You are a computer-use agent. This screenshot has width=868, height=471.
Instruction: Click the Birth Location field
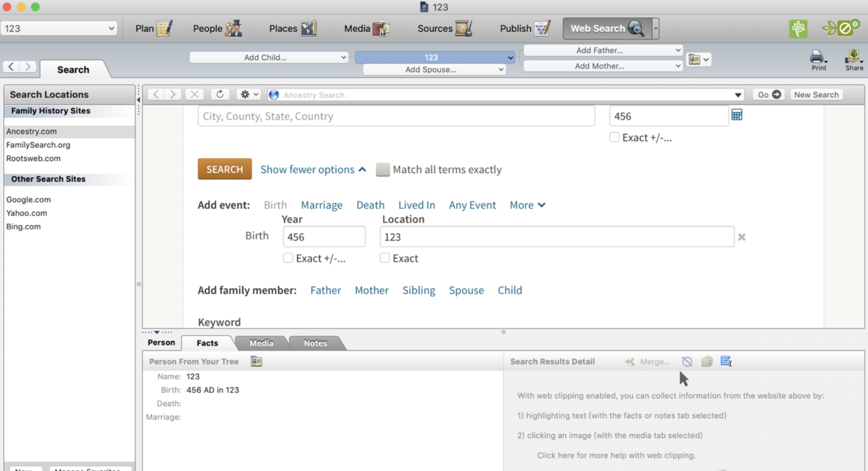point(557,237)
